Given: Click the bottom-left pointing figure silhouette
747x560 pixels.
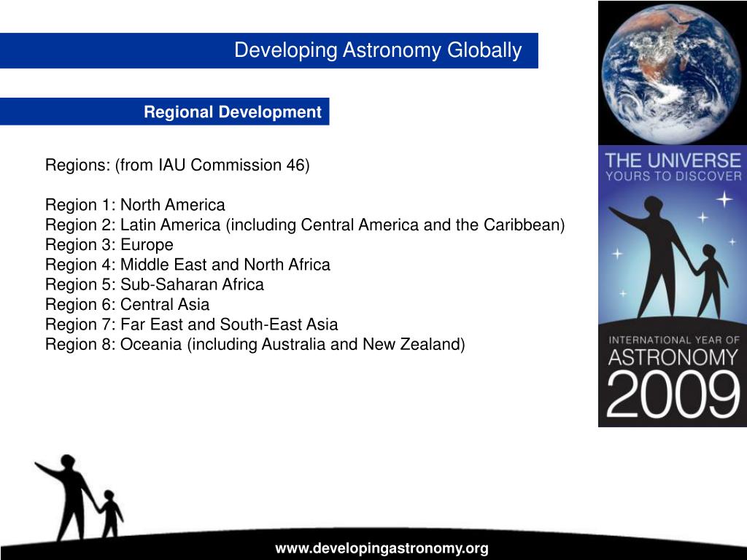Looking at the screenshot, I should coord(79,497).
